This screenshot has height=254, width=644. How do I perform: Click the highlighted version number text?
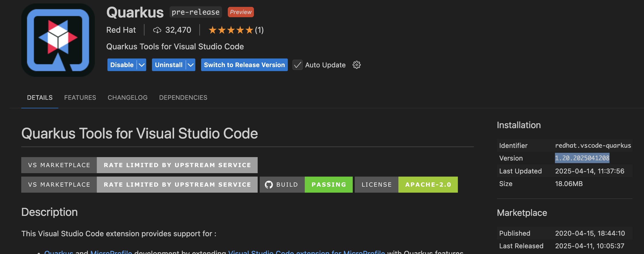582,158
